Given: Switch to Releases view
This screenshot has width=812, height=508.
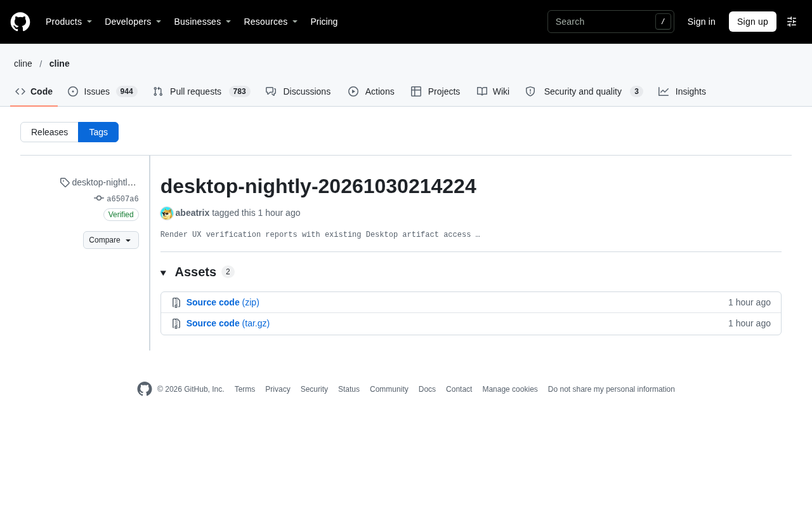Looking at the screenshot, I should tap(49, 132).
